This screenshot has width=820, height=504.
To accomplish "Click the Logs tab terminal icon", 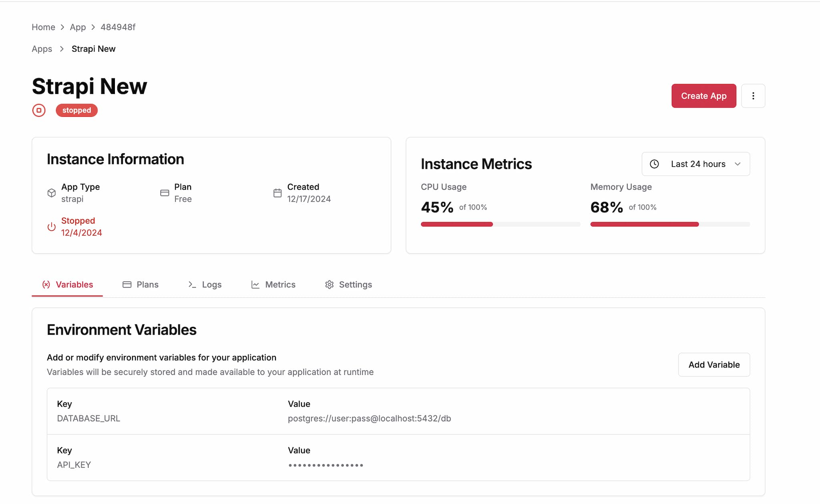I will pos(192,284).
